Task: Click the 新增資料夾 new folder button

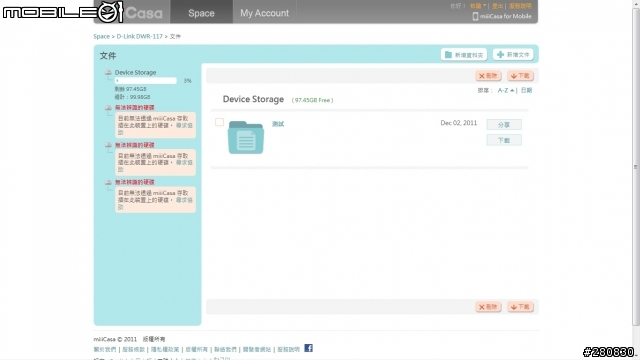Action: [464, 55]
